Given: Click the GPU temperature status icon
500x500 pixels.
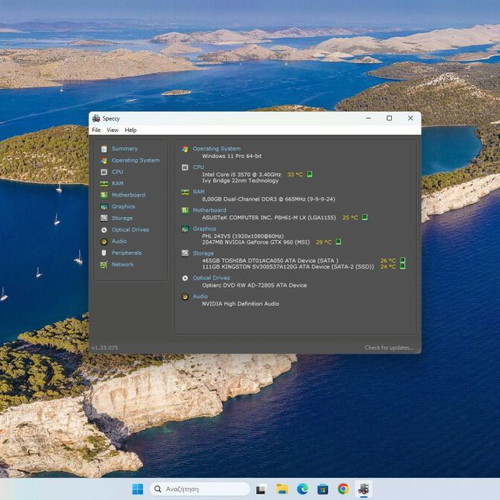Looking at the screenshot, I should [338, 242].
